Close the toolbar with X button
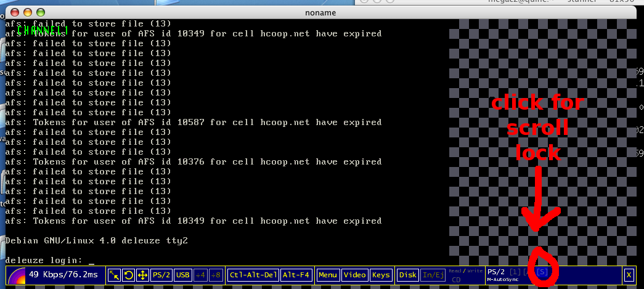This screenshot has width=644, height=289. pos(628,275)
